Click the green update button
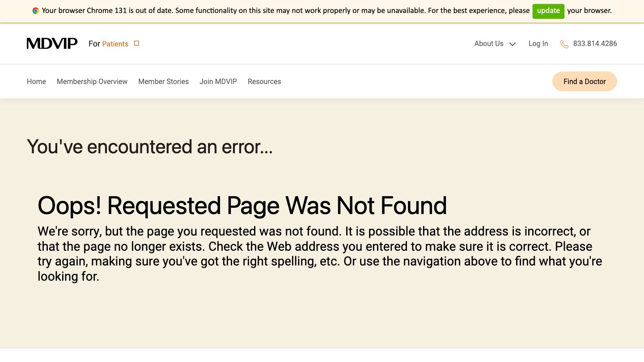 548,11
